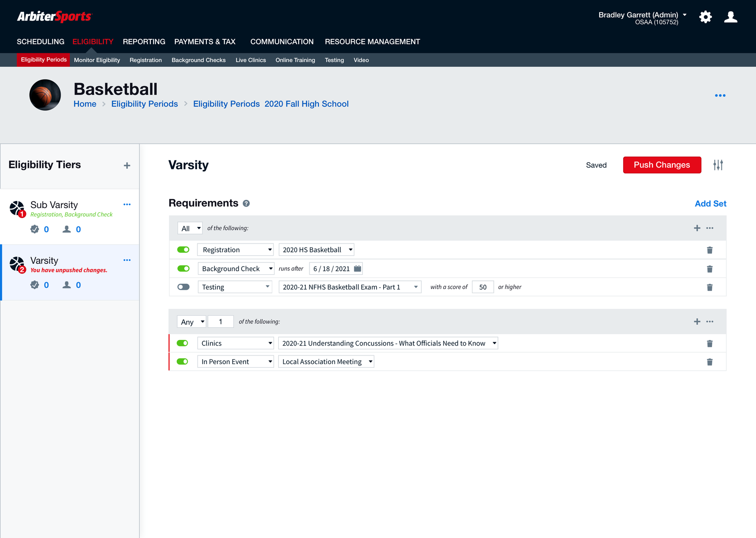
Task: Click Varsity verified badge icon
Action: [x=34, y=285]
